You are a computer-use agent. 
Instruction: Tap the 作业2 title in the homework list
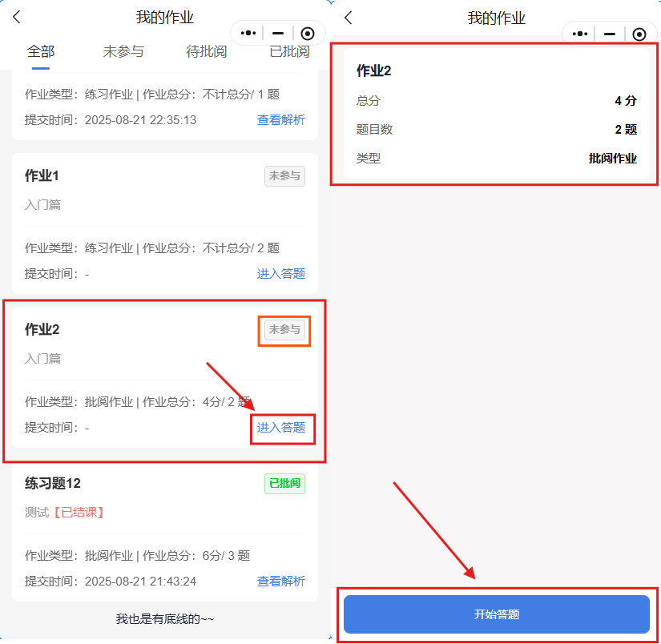point(42,329)
